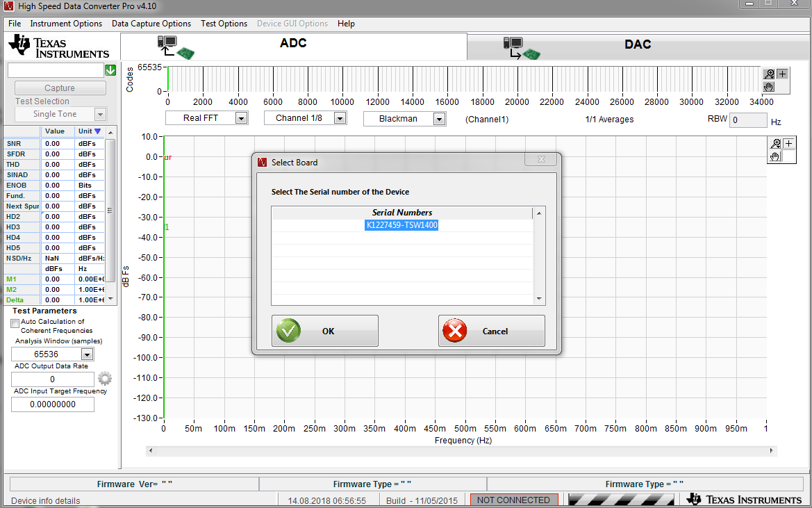This screenshot has width=812, height=508.
Task: Switch to the ADC tab
Action: click(x=294, y=46)
